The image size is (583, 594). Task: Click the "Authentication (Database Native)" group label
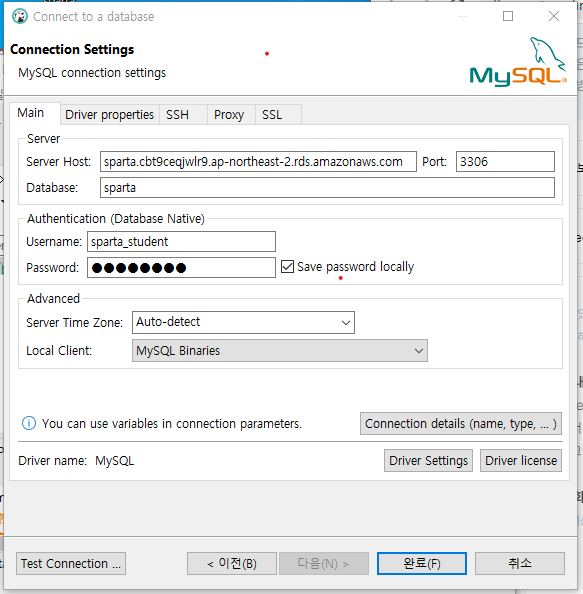tap(116, 219)
